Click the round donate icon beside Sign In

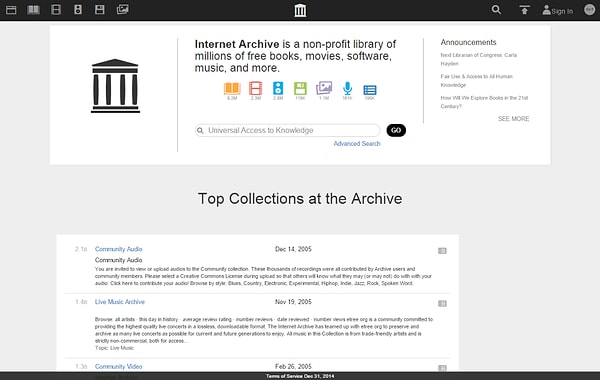(x=590, y=9)
